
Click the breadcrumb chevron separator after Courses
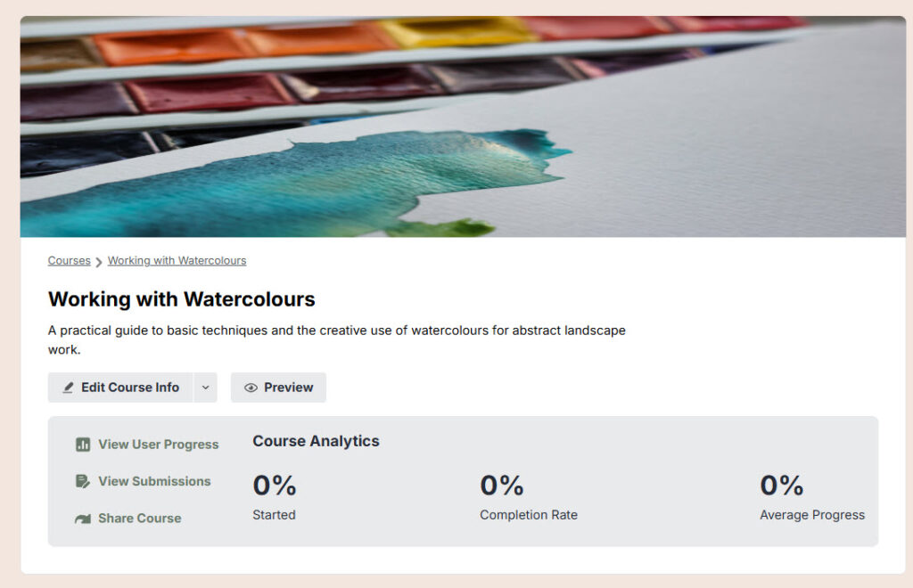point(99,262)
